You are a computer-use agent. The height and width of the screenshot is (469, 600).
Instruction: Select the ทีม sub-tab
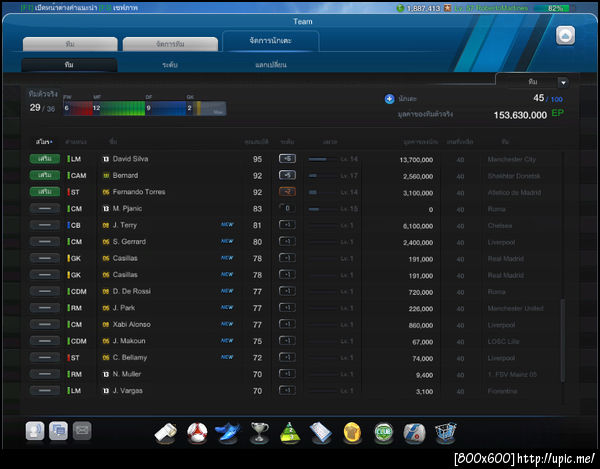(69, 65)
